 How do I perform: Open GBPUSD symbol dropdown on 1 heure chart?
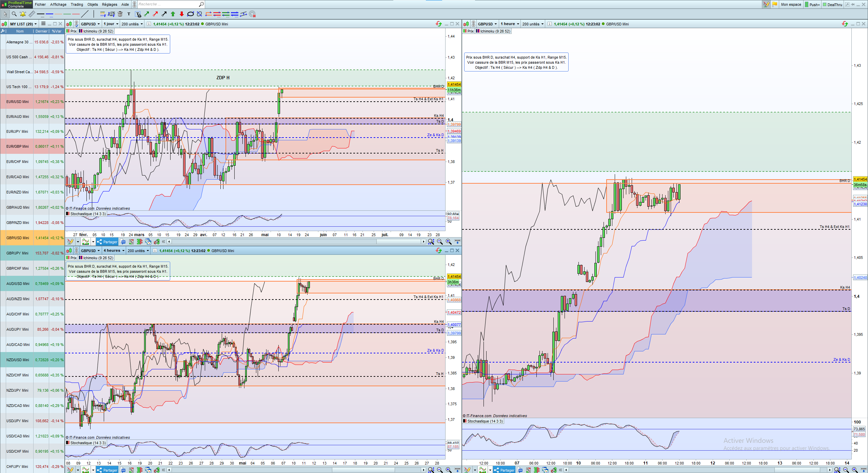tap(487, 24)
